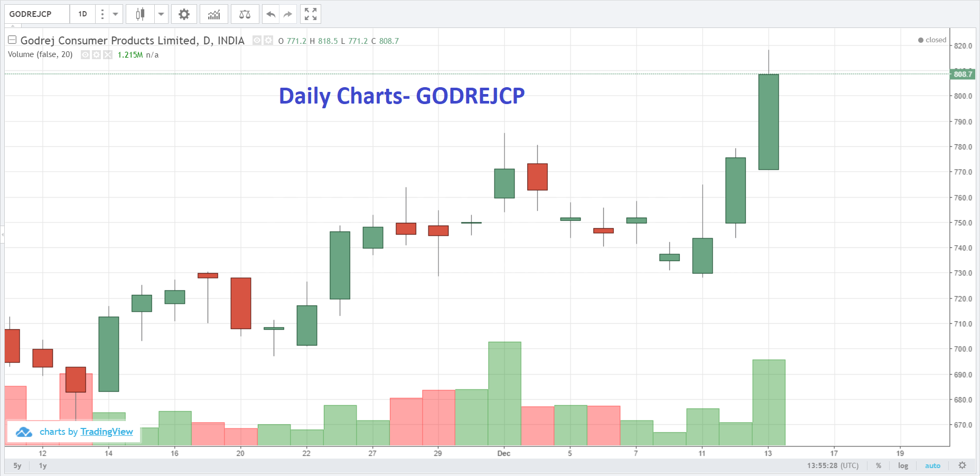
Task: Switch to 5y date range
Action: pyautogui.click(x=17, y=465)
